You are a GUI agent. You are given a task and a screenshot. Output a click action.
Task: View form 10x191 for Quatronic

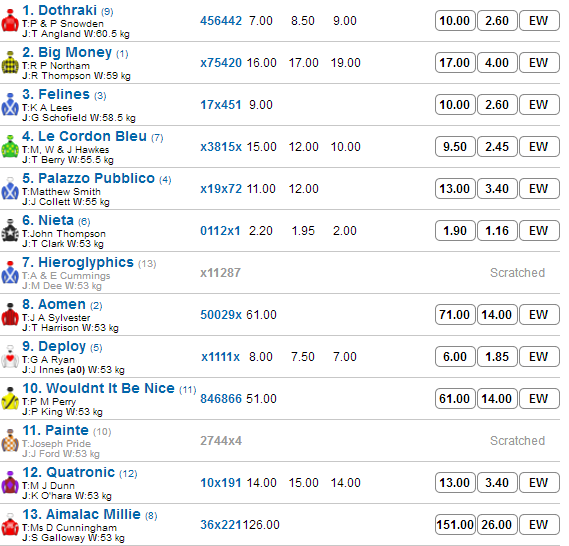221,483
